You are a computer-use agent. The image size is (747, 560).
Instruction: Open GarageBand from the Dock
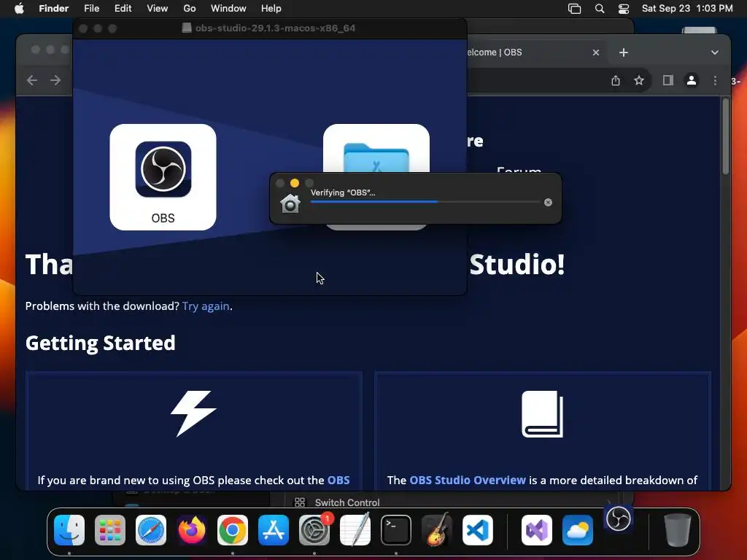(x=437, y=530)
